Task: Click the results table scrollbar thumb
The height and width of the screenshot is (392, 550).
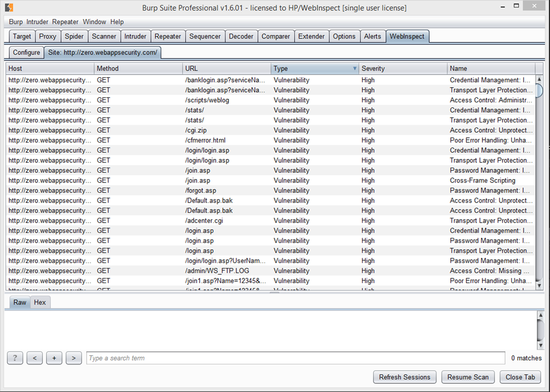Action: (x=540, y=90)
